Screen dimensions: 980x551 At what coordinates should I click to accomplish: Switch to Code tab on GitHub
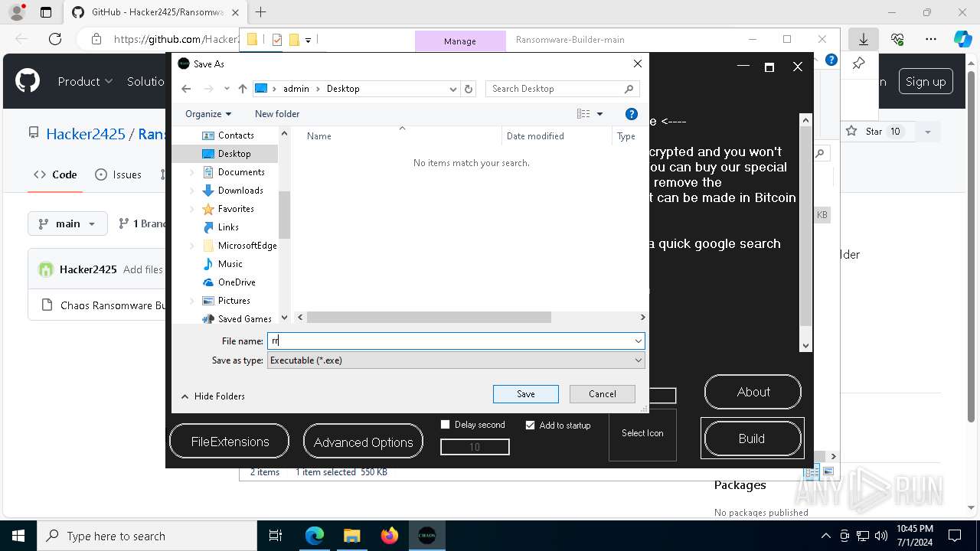click(x=55, y=174)
